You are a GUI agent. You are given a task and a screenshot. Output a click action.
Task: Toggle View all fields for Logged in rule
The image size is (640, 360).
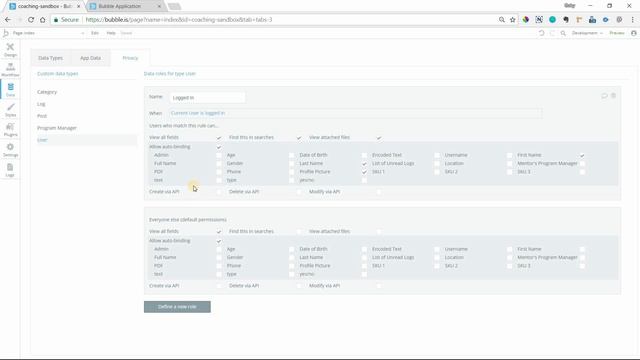pos(219,138)
